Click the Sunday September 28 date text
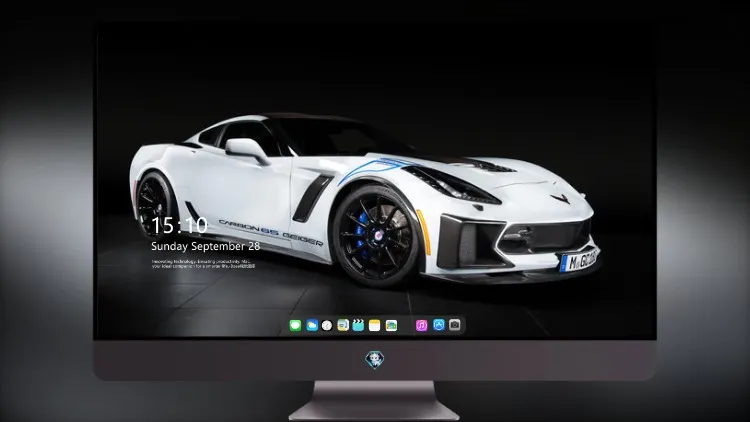The width and height of the screenshot is (750, 422). [x=206, y=246]
